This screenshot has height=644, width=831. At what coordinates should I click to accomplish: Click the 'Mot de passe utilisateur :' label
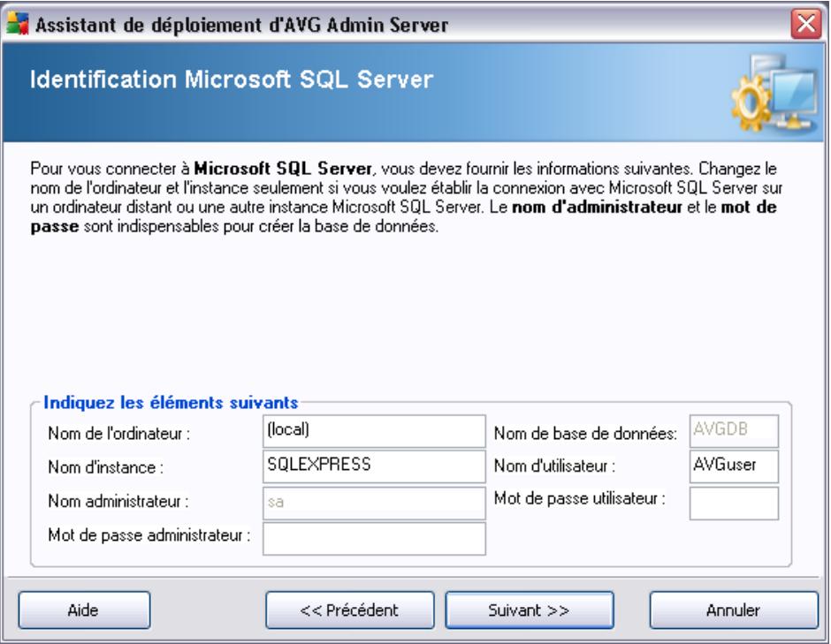tap(579, 498)
